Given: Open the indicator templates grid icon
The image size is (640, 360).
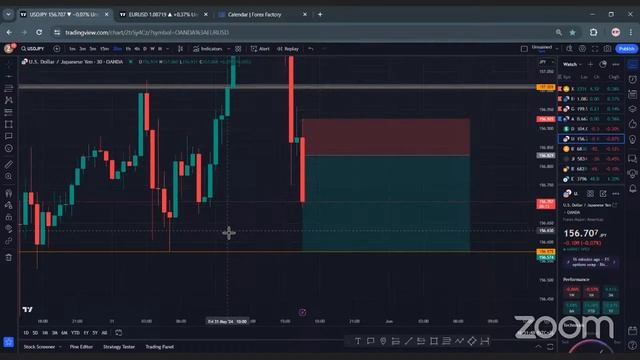Looking at the screenshot, I should (x=238, y=49).
